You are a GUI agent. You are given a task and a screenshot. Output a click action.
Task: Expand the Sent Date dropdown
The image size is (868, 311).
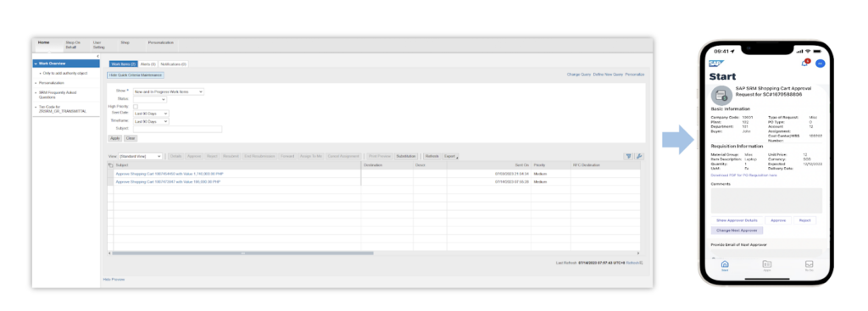pos(151,113)
